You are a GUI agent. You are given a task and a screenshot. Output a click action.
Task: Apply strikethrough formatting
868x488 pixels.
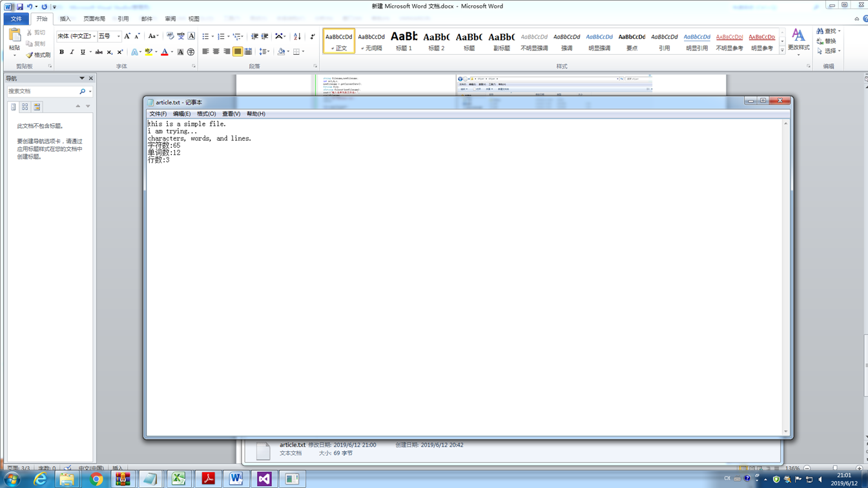(99, 52)
